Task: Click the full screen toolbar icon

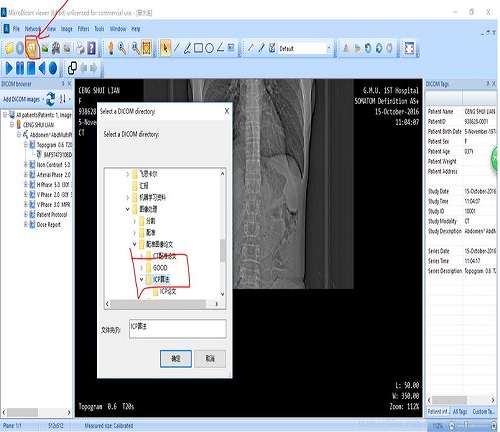Action: pos(409,48)
